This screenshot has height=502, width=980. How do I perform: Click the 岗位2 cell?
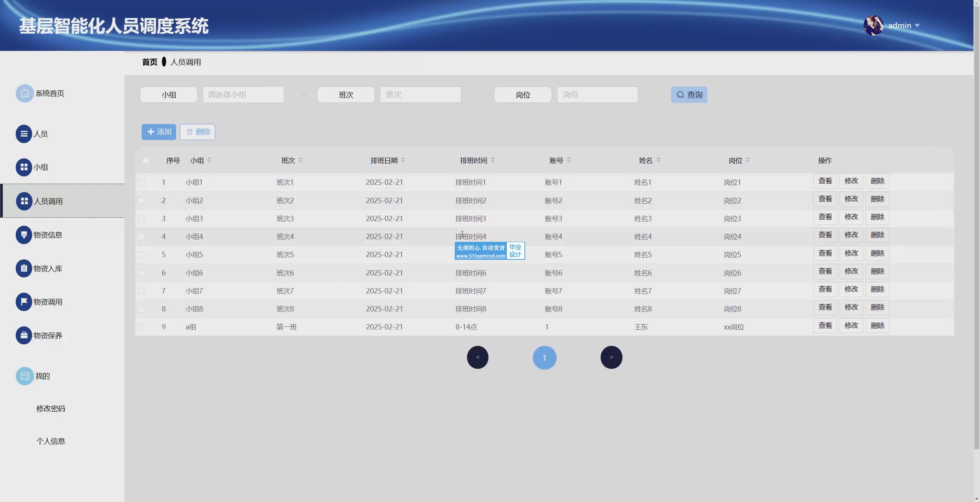(x=733, y=201)
